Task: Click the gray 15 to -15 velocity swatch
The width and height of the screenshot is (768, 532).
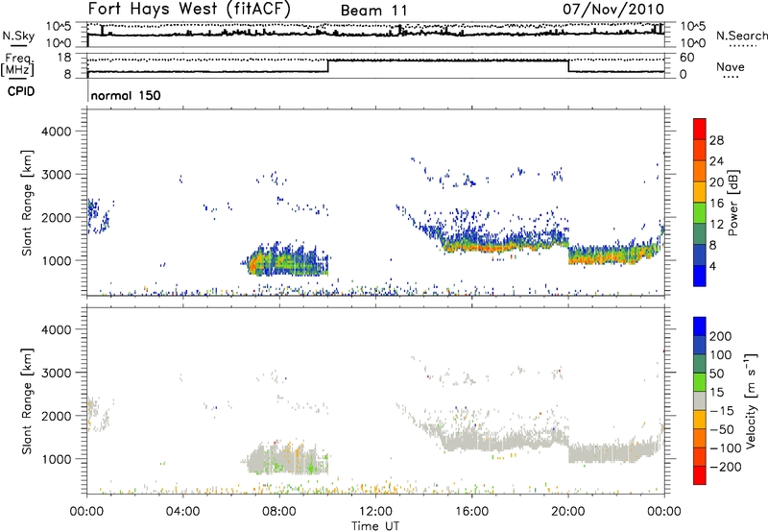Action: click(x=700, y=401)
